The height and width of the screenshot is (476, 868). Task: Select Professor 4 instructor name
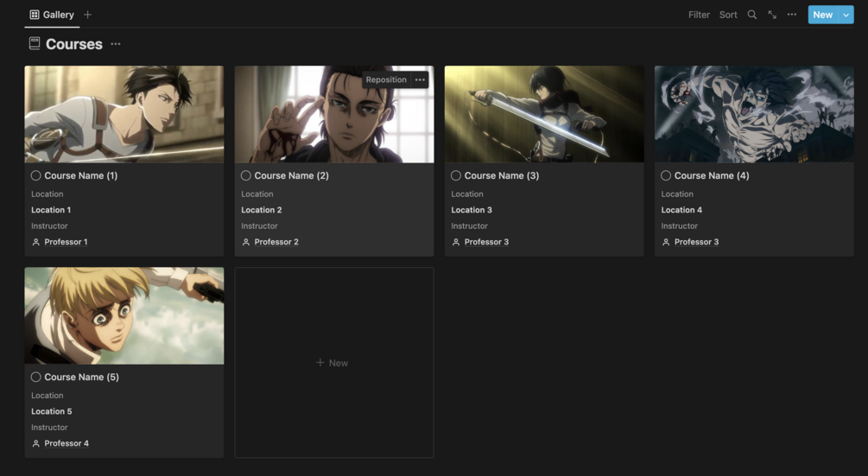pos(67,443)
